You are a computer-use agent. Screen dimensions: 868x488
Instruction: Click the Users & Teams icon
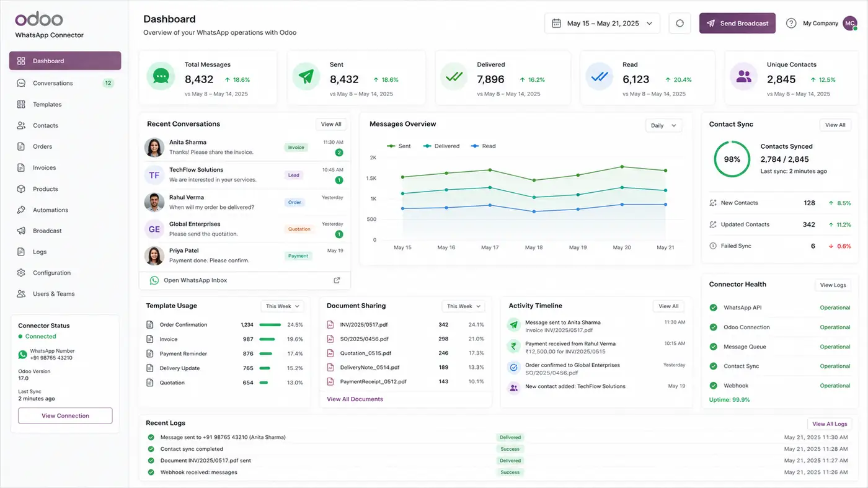point(21,294)
